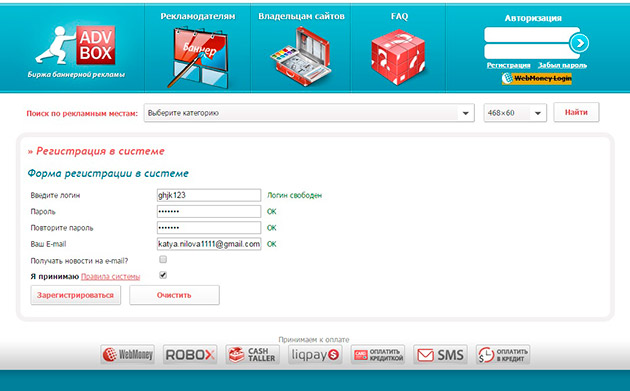Select the WebMoney payment icon
The width and height of the screenshot is (630, 391).
[128, 354]
